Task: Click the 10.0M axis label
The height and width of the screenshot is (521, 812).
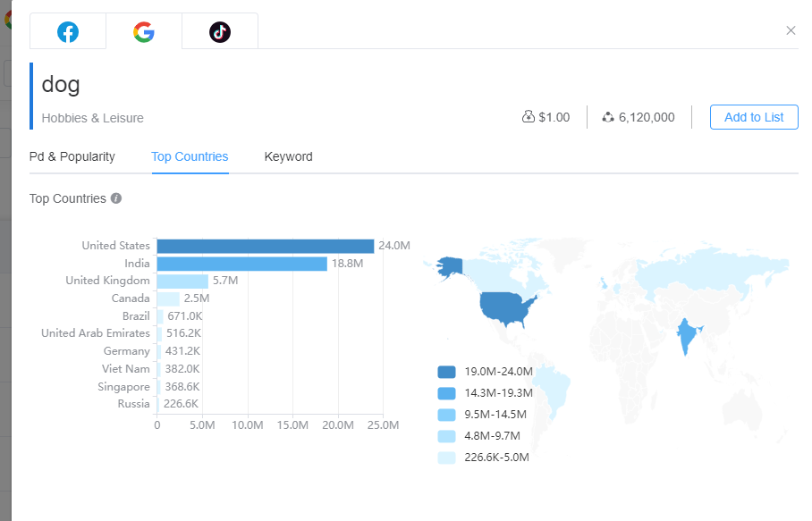Action: coord(247,425)
